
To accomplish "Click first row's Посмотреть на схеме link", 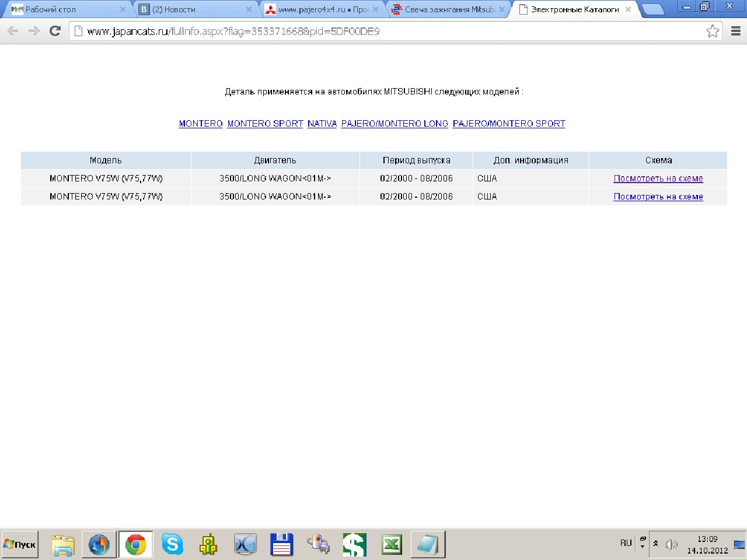I will click(x=658, y=178).
